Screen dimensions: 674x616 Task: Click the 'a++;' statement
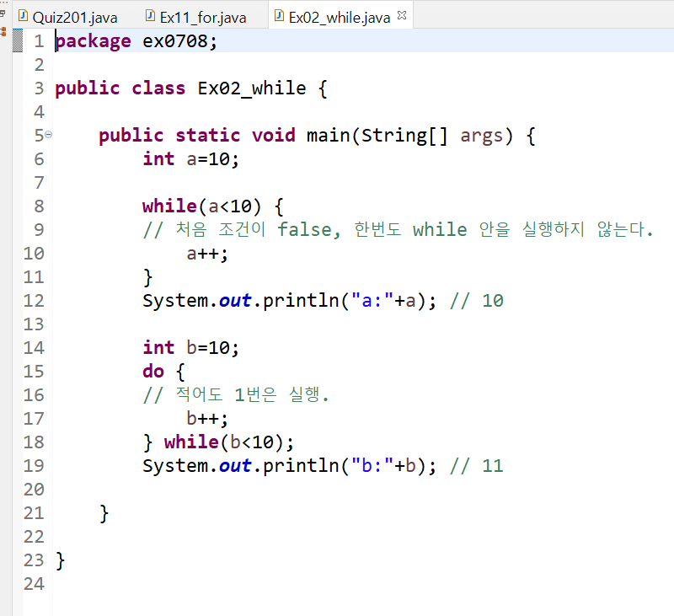(x=207, y=254)
